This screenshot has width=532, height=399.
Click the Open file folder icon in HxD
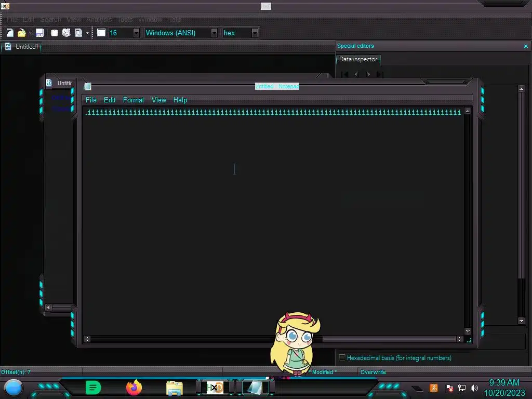pyautogui.click(x=22, y=33)
